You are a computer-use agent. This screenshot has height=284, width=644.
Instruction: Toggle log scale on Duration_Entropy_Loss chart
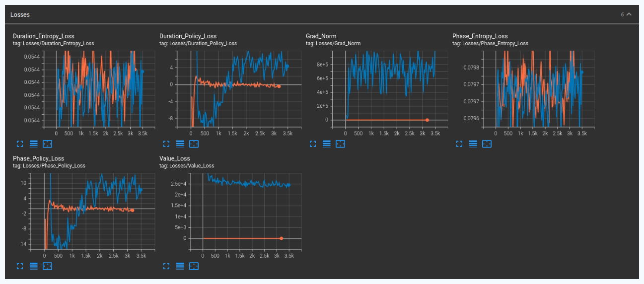tap(34, 144)
